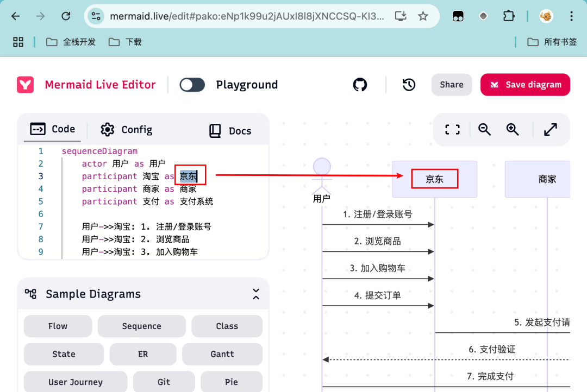Click the book icon beside Docs
Viewport: 587px width, 392px height.
[215, 131]
